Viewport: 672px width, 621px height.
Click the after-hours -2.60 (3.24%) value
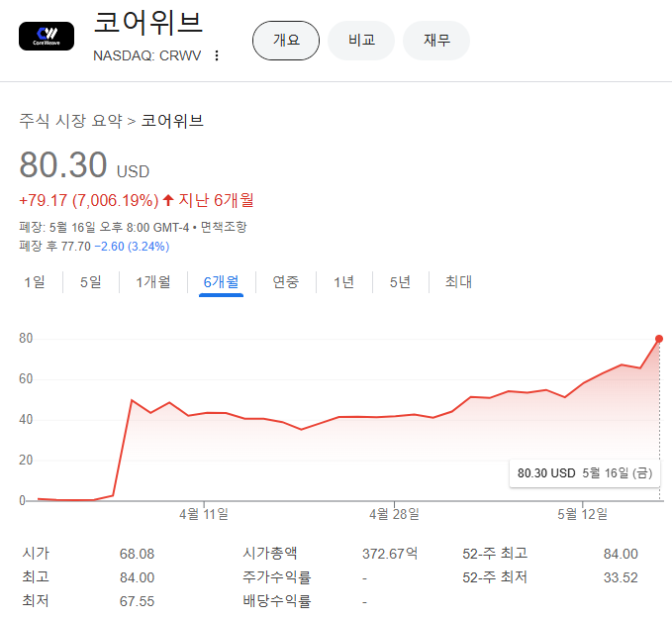click(132, 247)
